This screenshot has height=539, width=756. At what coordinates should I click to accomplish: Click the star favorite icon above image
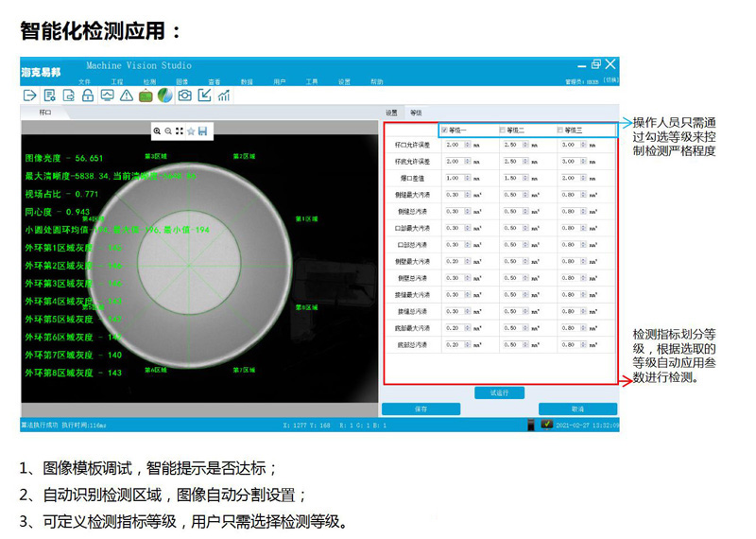point(191,130)
